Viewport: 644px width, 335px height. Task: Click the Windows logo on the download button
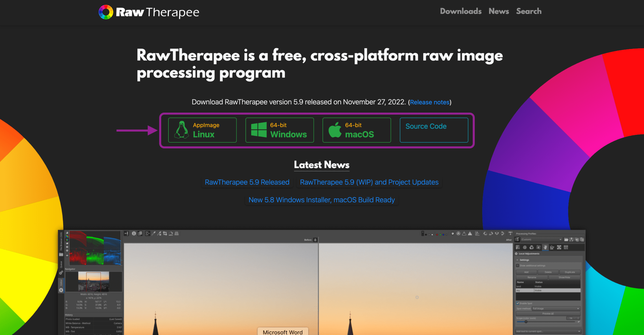point(259,130)
